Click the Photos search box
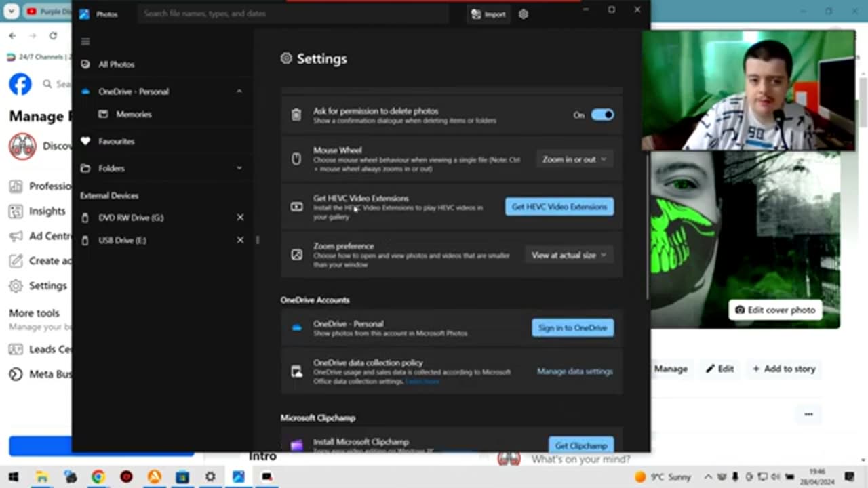Screen dimensions: 868x488 pos(293,14)
